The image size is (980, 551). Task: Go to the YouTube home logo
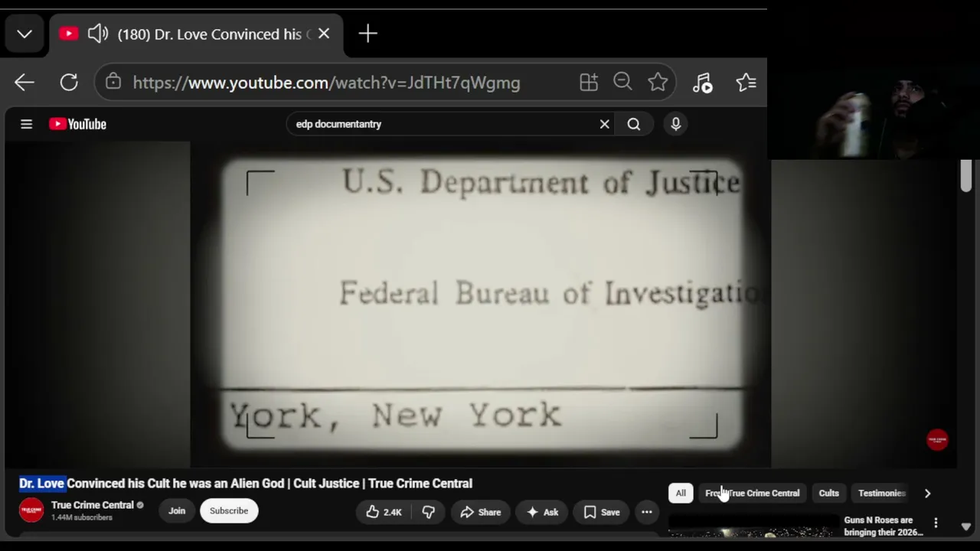point(77,124)
